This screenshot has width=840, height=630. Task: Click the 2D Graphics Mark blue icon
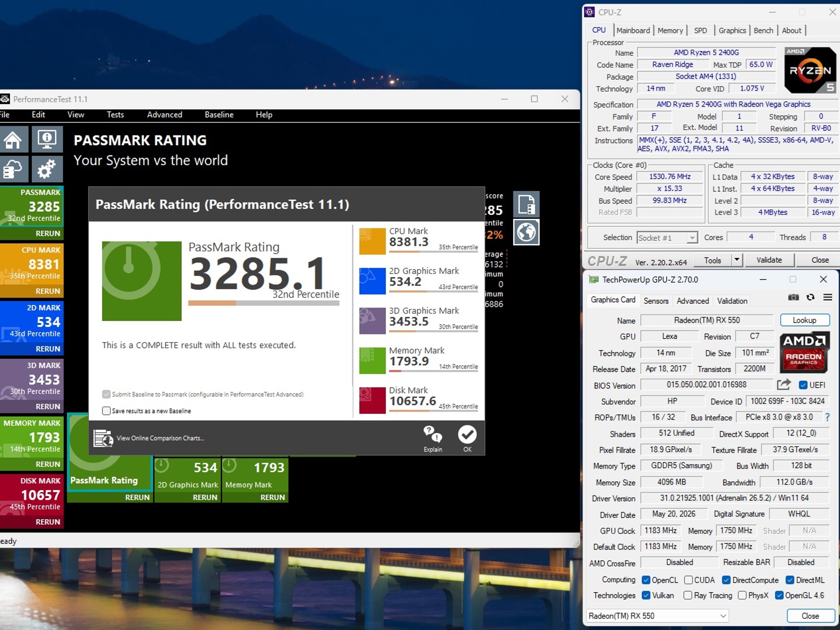coord(372,281)
